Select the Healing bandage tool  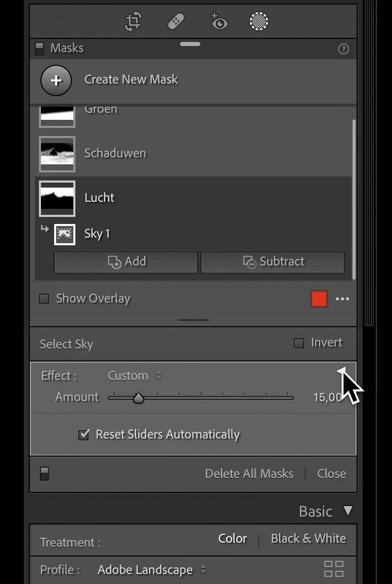[176, 21]
